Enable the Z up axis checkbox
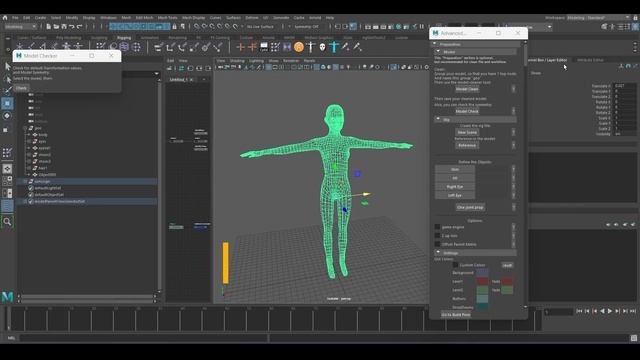Image resolution: width=640 pixels, height=360 pixels. (x=437, y=236)
